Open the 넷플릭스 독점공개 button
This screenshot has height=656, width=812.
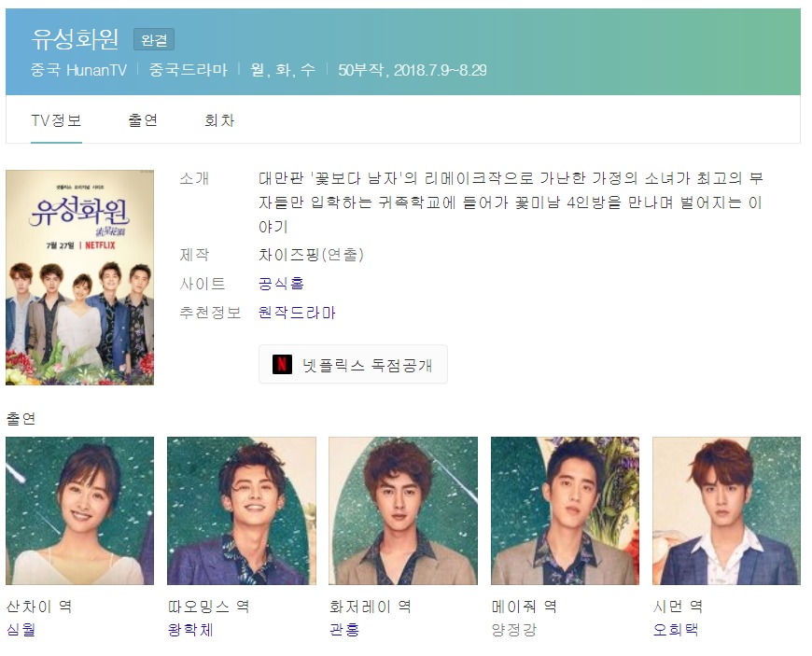(353, 365)
